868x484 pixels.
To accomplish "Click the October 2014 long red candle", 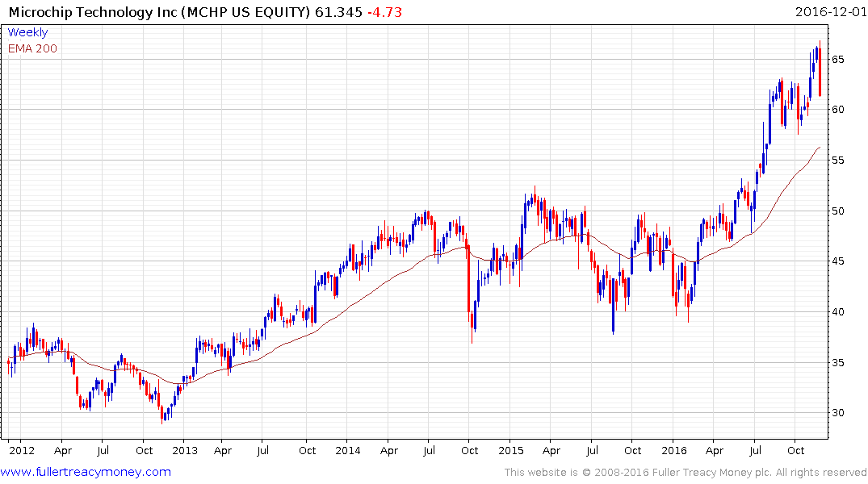I will coord(468,282).
